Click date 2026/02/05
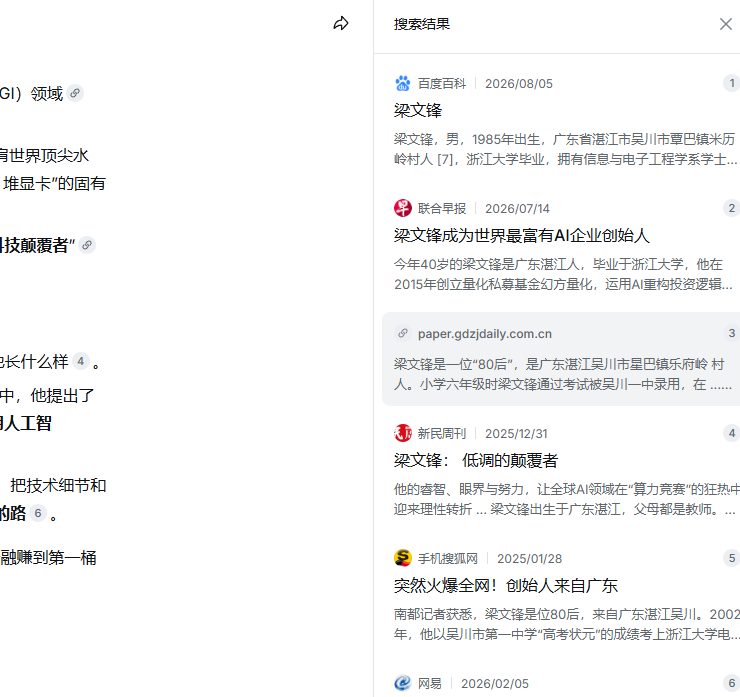Viewport: 740px width, 697px height. tap(495, 683)
